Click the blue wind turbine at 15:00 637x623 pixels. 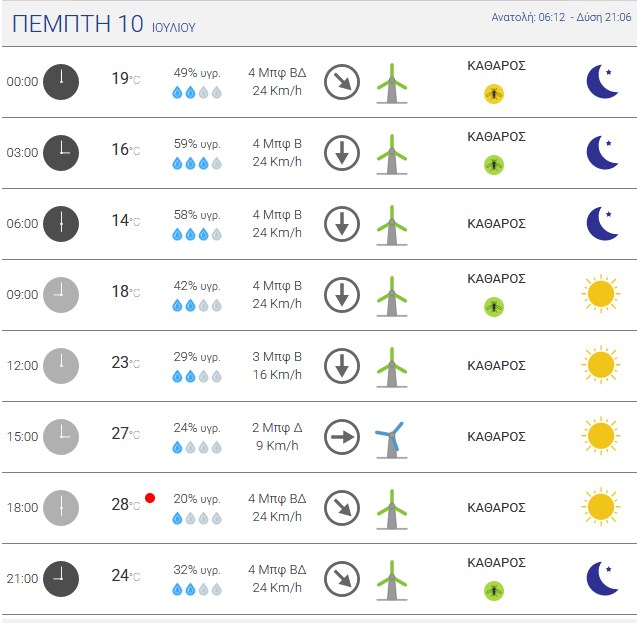point(391,440)
